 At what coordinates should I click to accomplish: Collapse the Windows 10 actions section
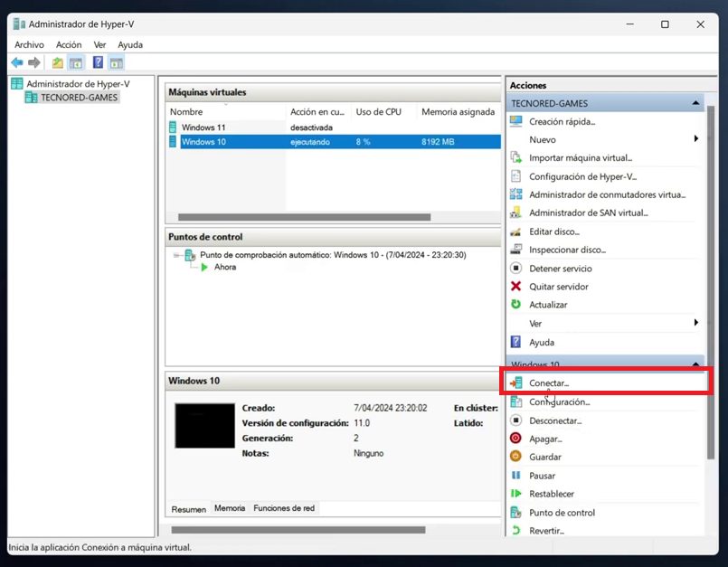click(x=695, y=364)
